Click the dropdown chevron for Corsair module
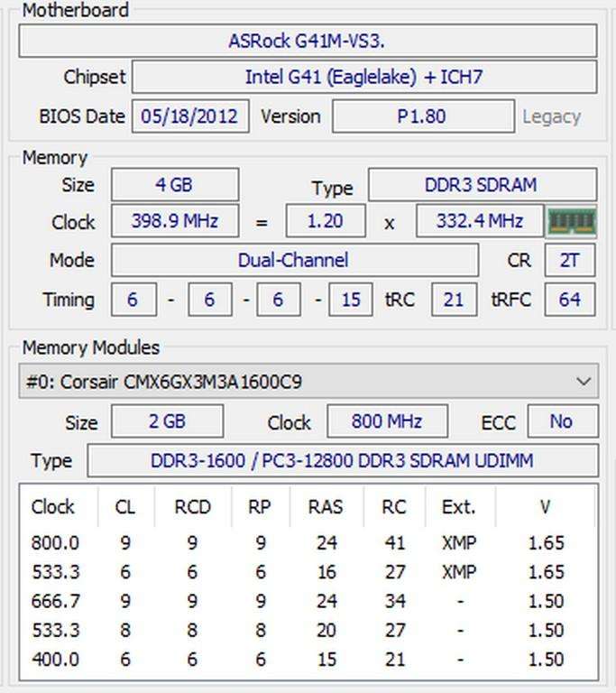 click(x=584, y=382)
